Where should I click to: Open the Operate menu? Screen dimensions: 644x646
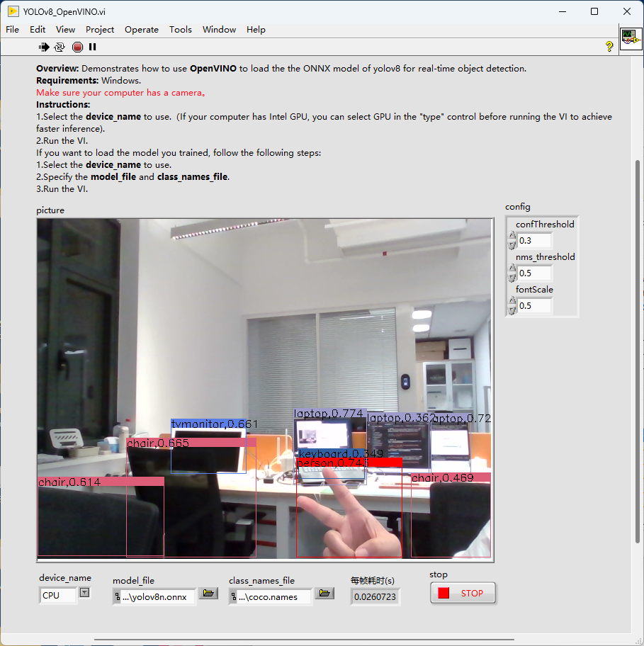(141, 30)
